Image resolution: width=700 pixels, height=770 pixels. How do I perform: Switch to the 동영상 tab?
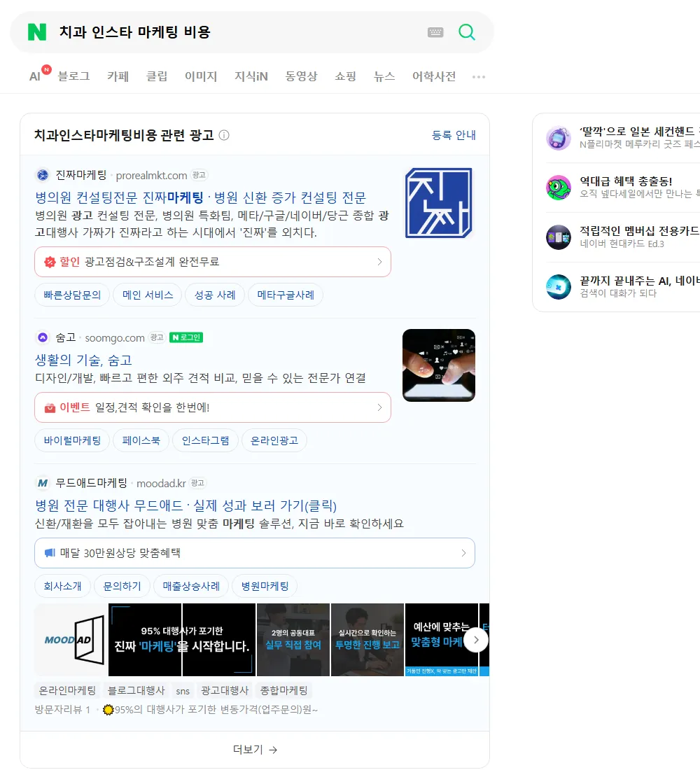pyautogui.click(x=302, y=76)
